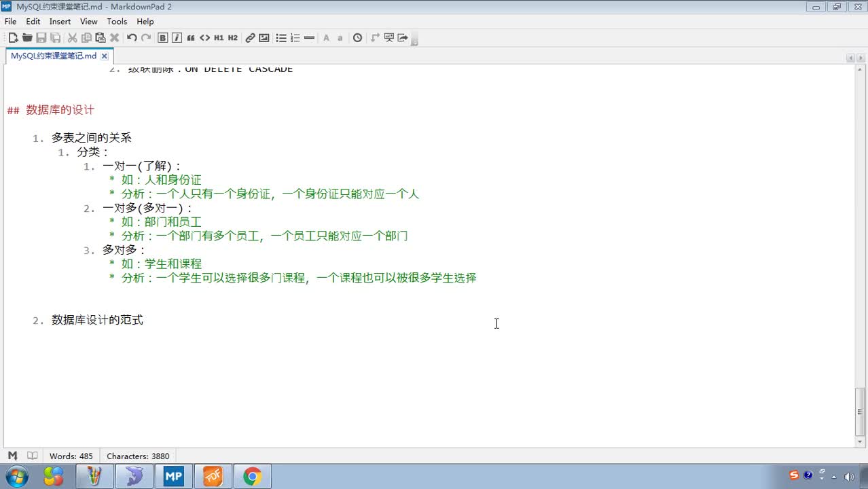Click the export arrow icon in the toolbar
Image resolution: width=868 pixels, height=489 pixels.
403,38
